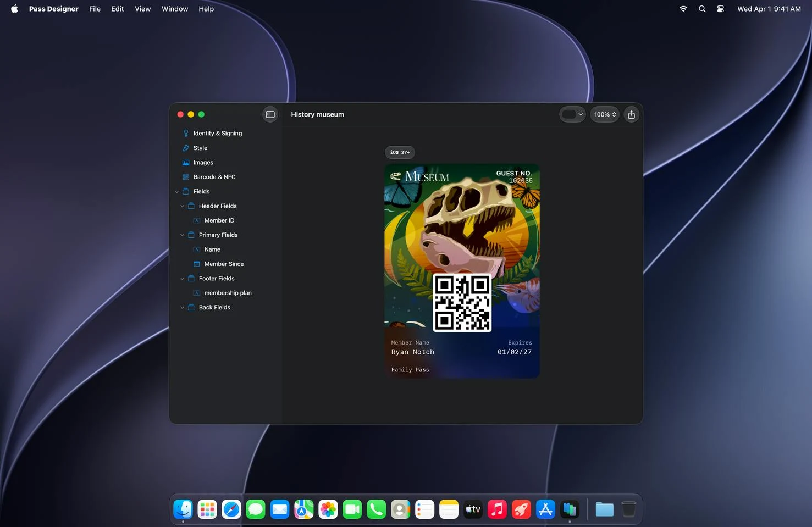The height and width of the screenshot is (527, 812).
Task: Open the File menu
Action: 95,9
